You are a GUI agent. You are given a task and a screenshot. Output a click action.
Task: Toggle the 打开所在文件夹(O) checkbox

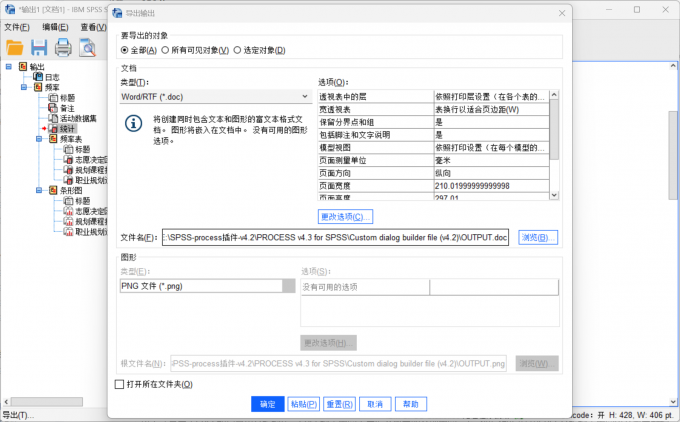click(119, 384)
